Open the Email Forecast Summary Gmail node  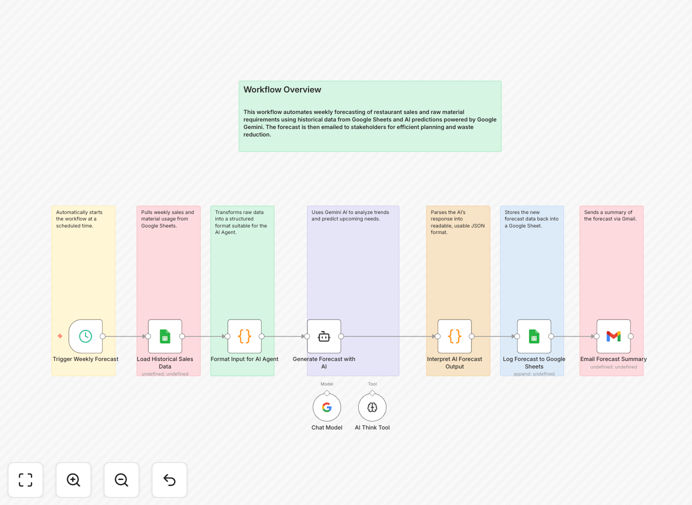[x=613, y=336]
